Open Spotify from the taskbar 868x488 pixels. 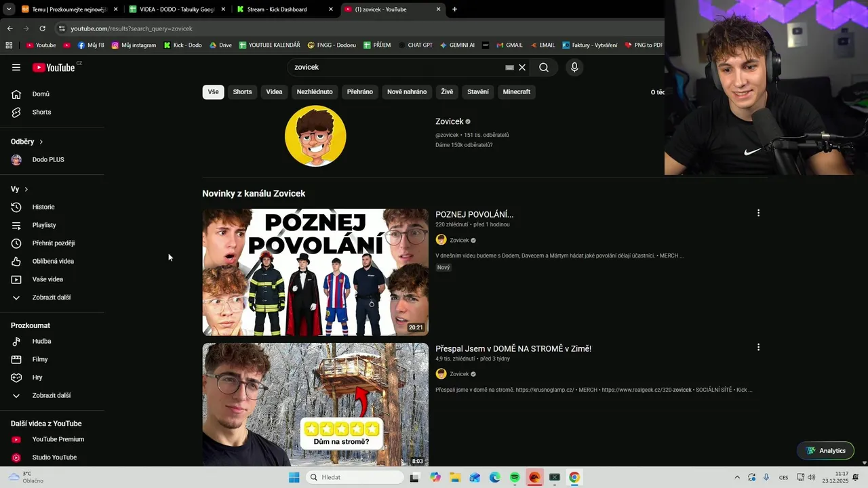[x=515, y=477]
